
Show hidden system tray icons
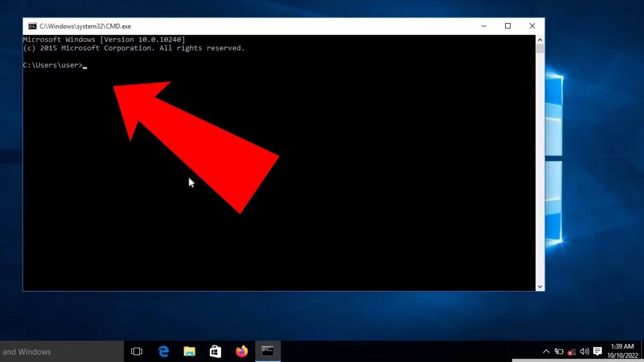tap(546, 351)
